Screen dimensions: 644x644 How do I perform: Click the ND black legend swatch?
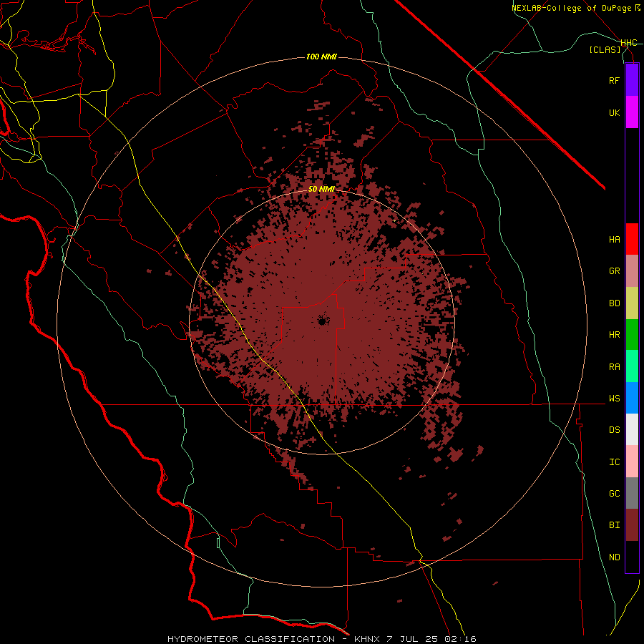(632, 557)
